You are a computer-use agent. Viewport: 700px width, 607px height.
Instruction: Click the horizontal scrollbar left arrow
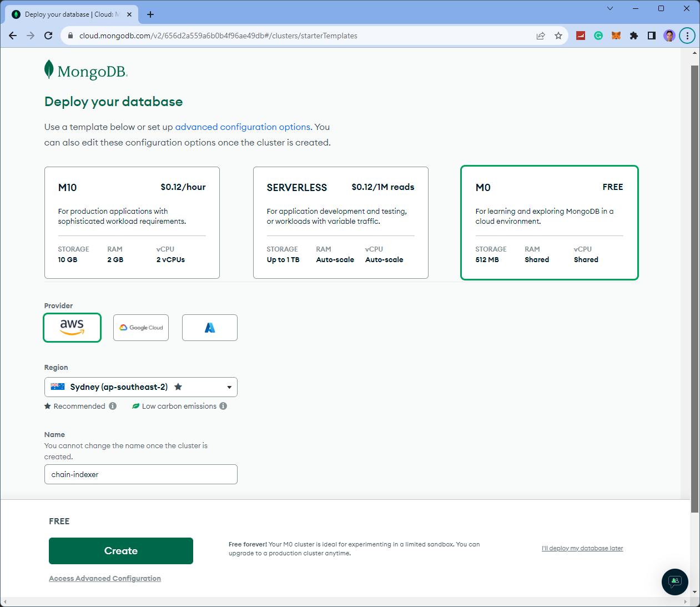(x=5, y=602)
